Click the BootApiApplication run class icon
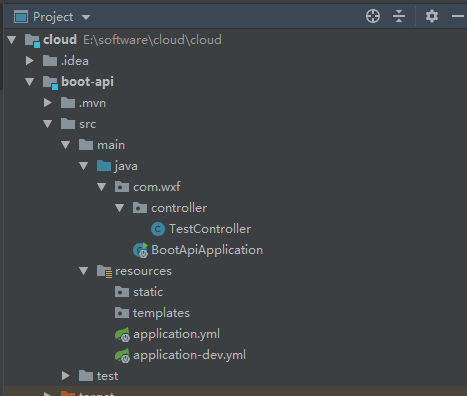This screenshot has width=467, height=396. coord(140,250)
